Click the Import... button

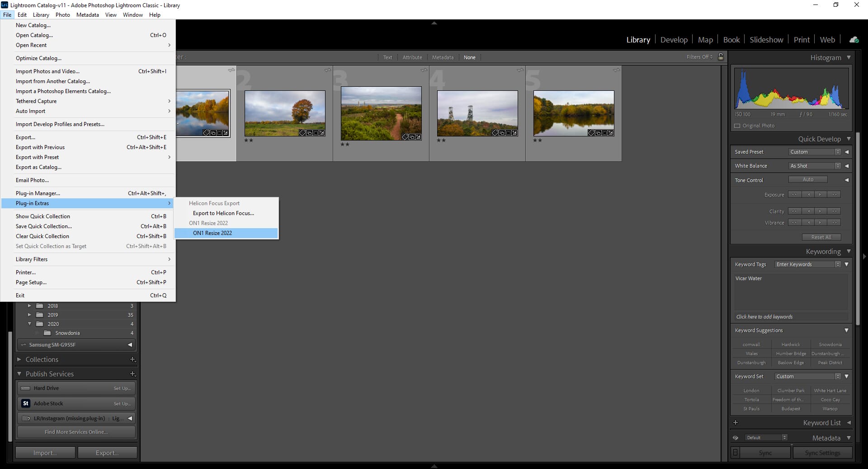tap(45, 453)
